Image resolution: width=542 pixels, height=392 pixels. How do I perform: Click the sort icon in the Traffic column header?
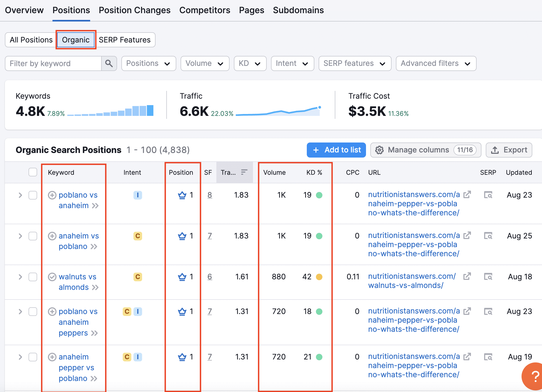pos(244,172)
